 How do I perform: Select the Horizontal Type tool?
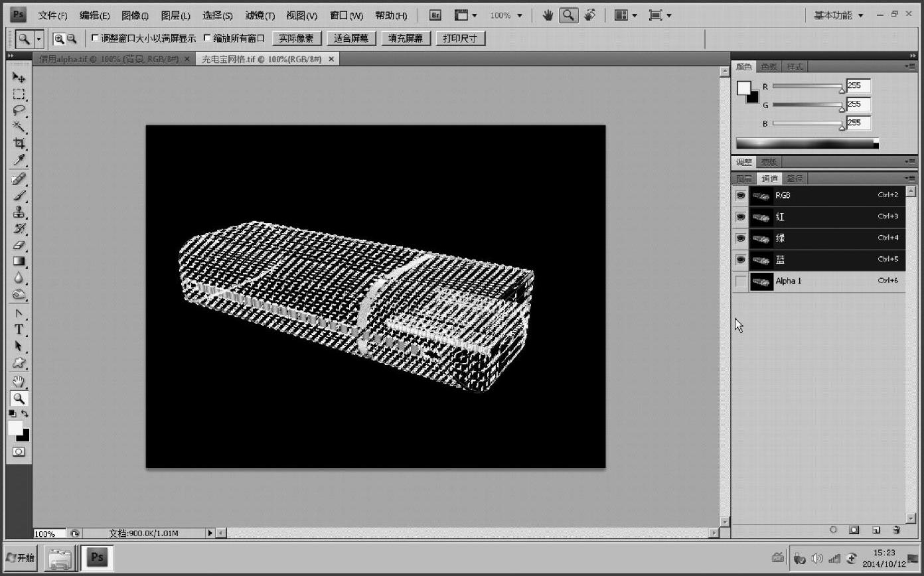tap(19, 329)
